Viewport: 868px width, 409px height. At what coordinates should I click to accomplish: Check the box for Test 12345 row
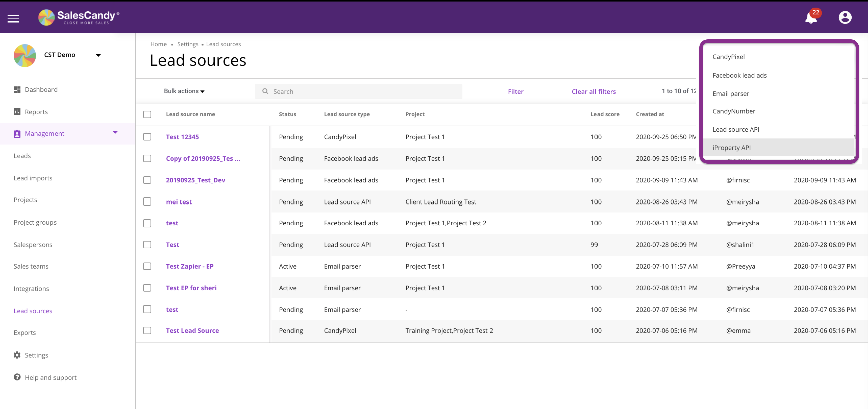tap(147, 137)
